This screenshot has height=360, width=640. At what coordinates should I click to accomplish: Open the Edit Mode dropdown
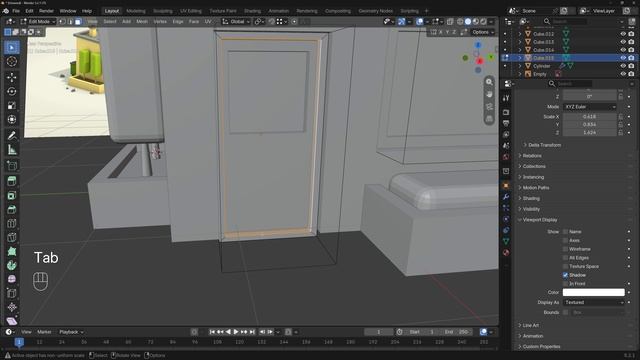pyautogui.click(x=38, y=22)
